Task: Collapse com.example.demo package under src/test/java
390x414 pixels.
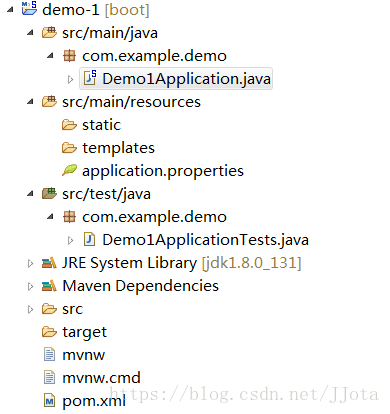Action: tap(50, 217)
